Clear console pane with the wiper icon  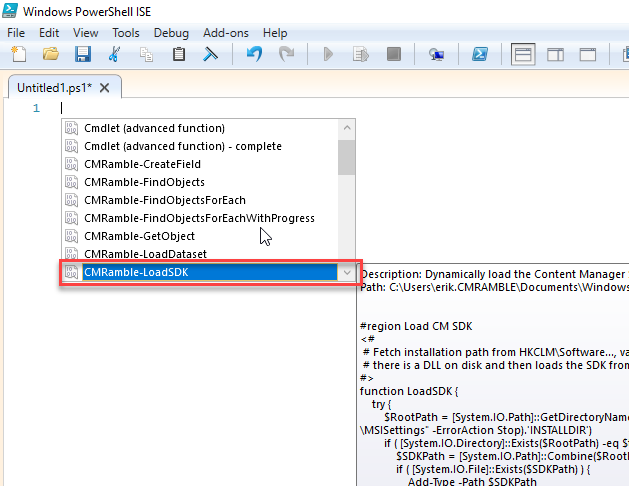tap(210, 54)
